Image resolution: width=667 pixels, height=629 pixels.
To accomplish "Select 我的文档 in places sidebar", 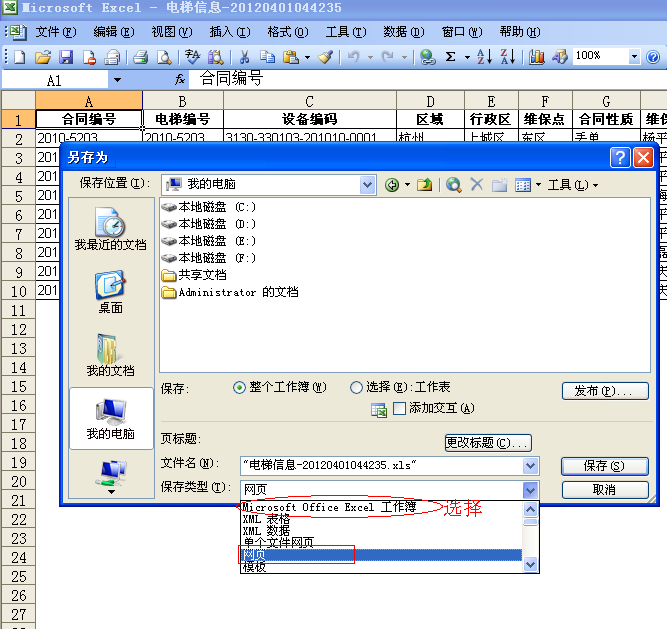I will point(111,355).
